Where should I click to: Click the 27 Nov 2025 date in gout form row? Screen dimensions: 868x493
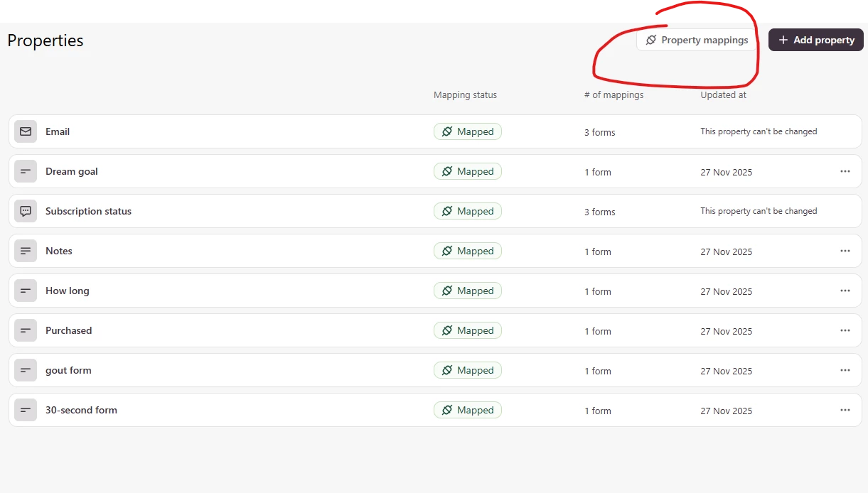click(x=726, y=371)
